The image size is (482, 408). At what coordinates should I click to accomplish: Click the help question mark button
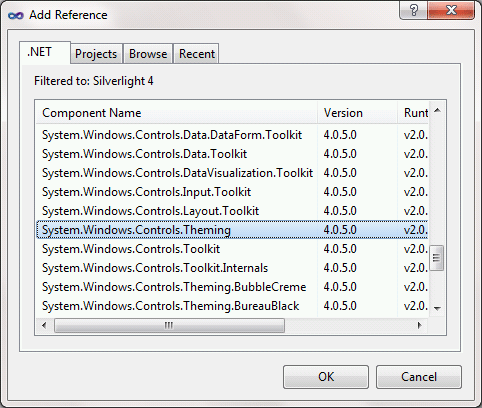[414, 10]
